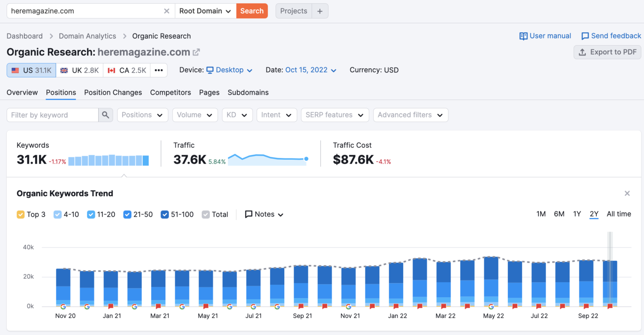The height and width of the screenshot is (335, 644).
Task: Open the Pages tab
Action: coord(210,92)
